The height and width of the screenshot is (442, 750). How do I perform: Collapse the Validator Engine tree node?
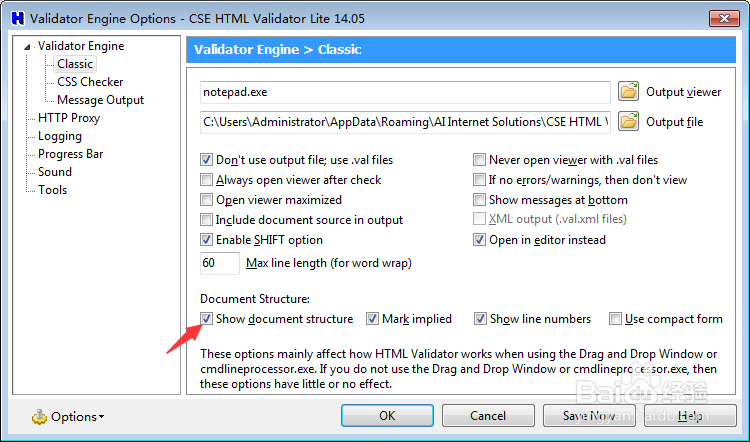pos(30,46)
